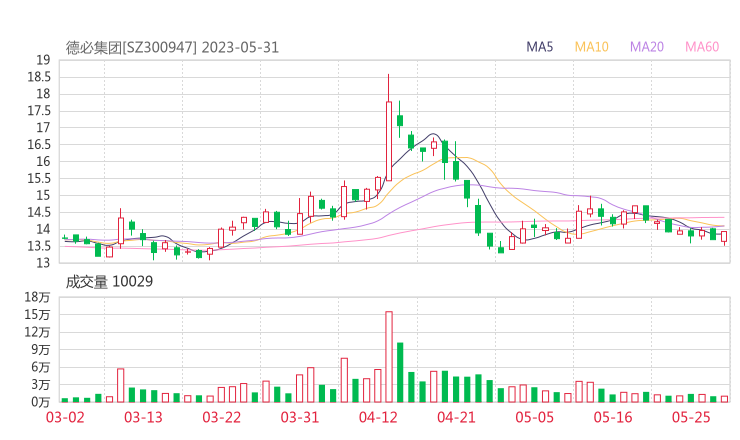Click the 16.5 price axis label

(x=39, y=144)
